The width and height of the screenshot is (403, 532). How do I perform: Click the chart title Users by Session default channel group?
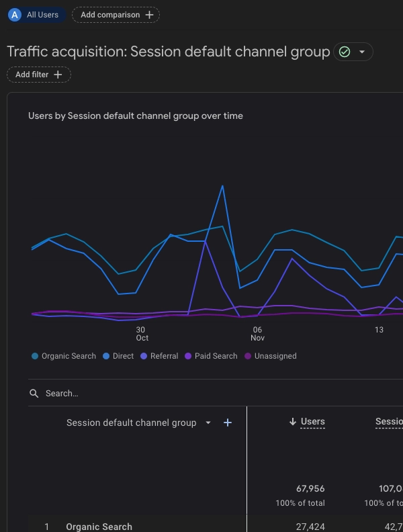click(136, 116)
